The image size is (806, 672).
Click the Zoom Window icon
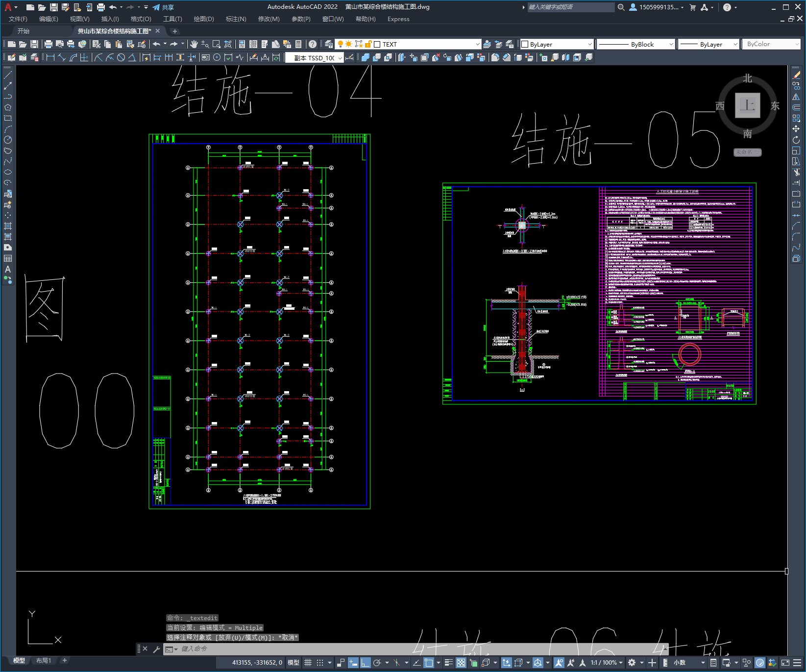(216, 44)
